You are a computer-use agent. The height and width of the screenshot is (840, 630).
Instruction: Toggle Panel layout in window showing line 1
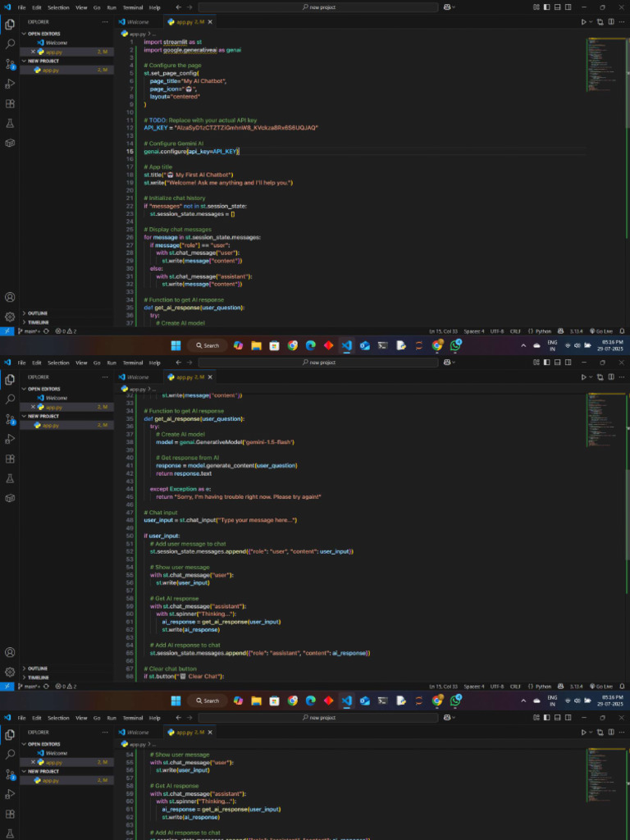(x=558, y=7)
